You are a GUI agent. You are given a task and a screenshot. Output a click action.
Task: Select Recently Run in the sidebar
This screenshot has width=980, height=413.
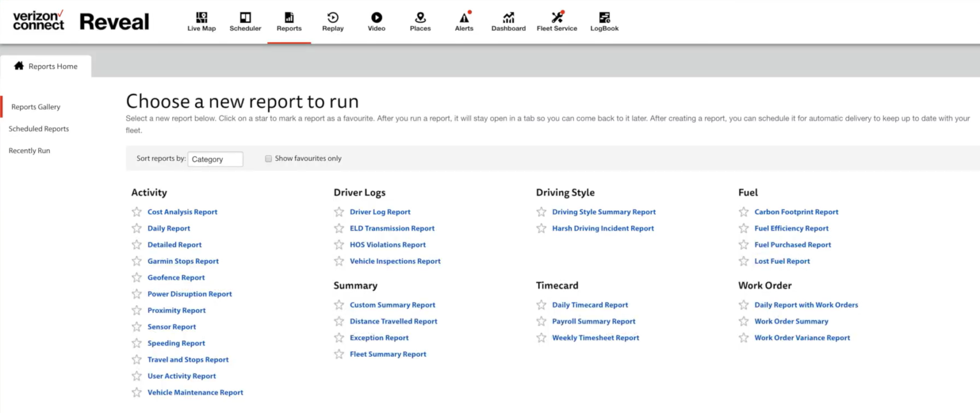29,150
